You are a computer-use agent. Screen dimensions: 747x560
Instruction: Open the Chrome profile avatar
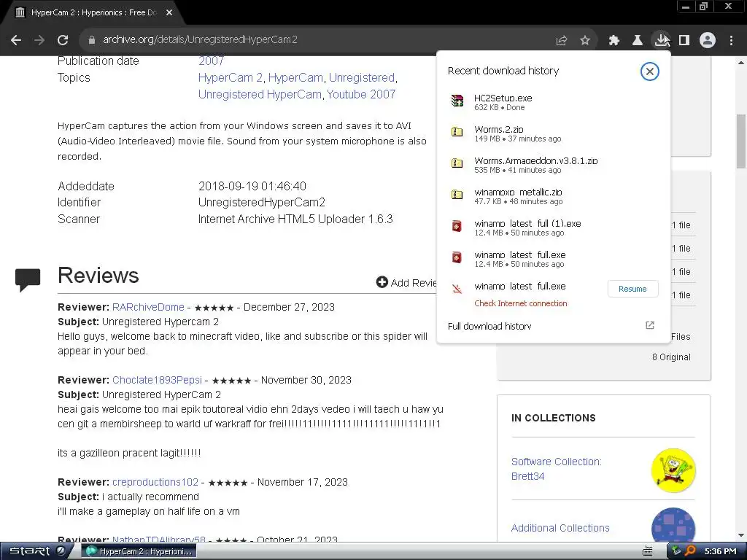pos(708,40)
